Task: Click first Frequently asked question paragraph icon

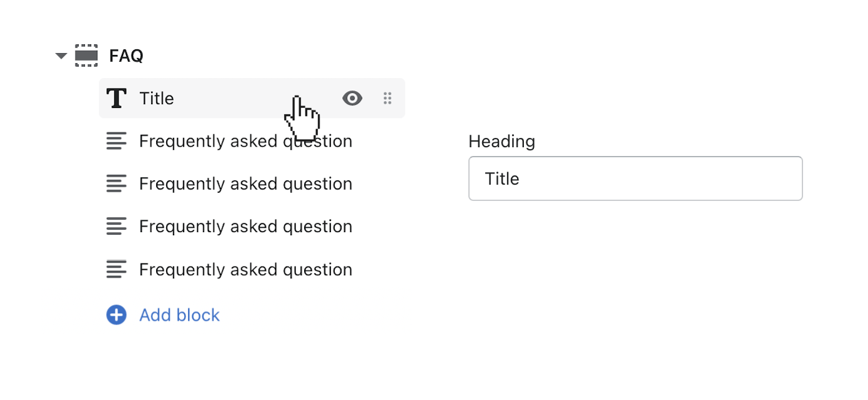Action: click(116, 141)
